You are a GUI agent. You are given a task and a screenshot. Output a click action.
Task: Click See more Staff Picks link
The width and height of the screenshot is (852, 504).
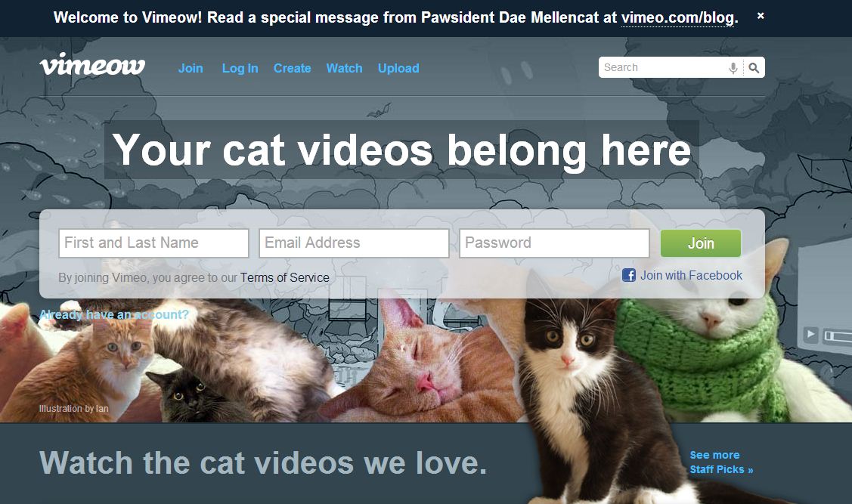point(721,462)
